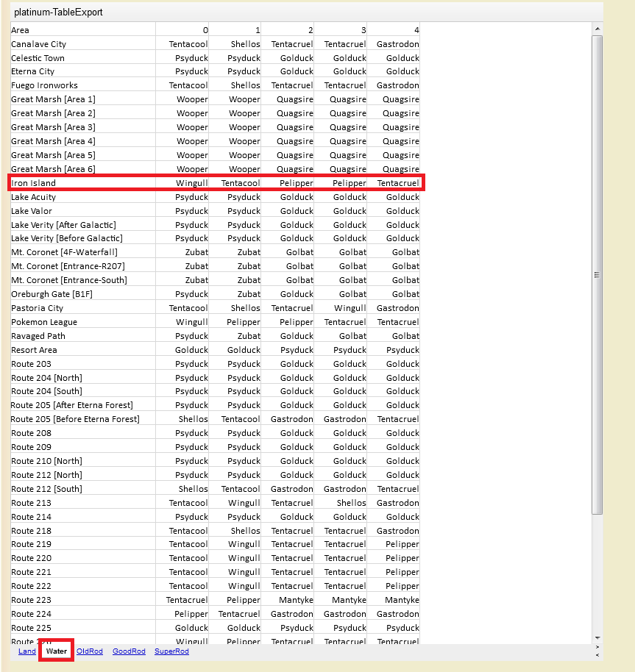
Task: Select the Route 222 cell
Action: coord(82,586)
